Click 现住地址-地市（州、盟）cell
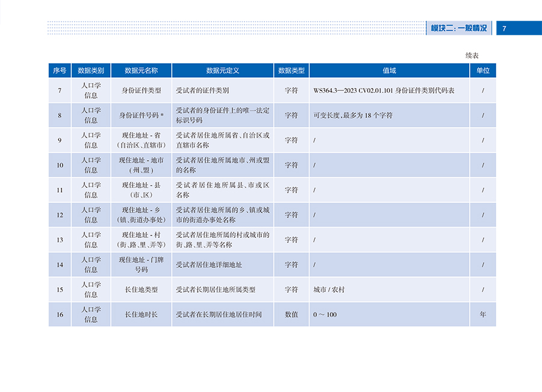This screenshot has width=542, height=392. click(141, 165)
